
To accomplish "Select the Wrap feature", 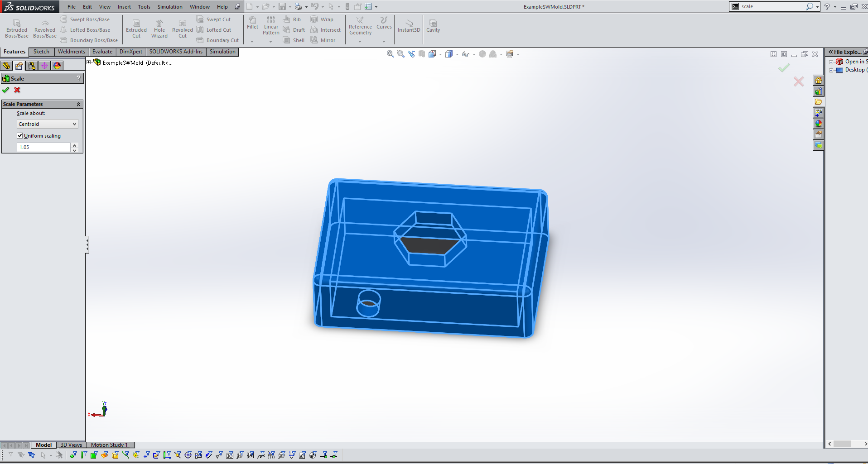I will (x=322, y=19).
